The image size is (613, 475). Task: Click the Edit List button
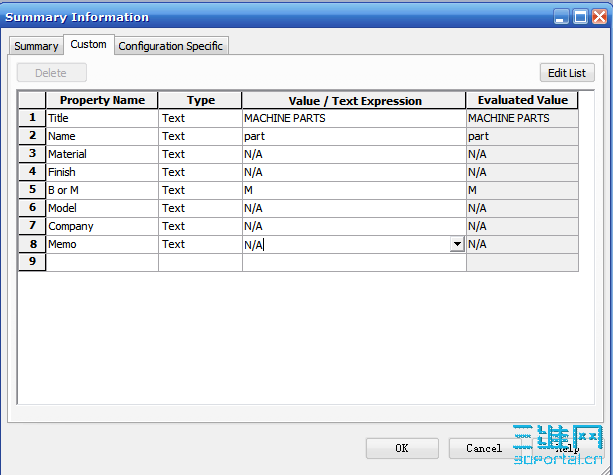point(567,73)
